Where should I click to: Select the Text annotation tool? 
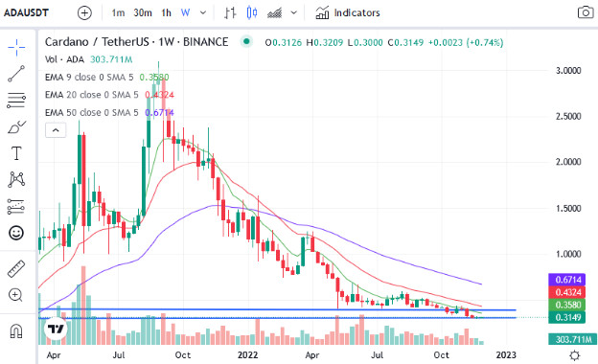click(16, 153)
